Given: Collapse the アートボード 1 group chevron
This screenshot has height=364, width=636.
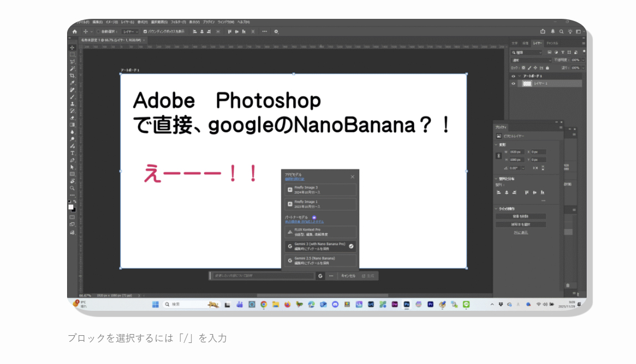Looking at the screenshot, I should click(x=520, y=76).
